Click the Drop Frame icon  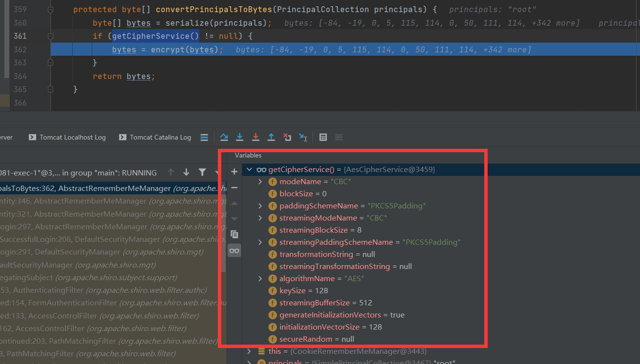(x=287, y=138)
